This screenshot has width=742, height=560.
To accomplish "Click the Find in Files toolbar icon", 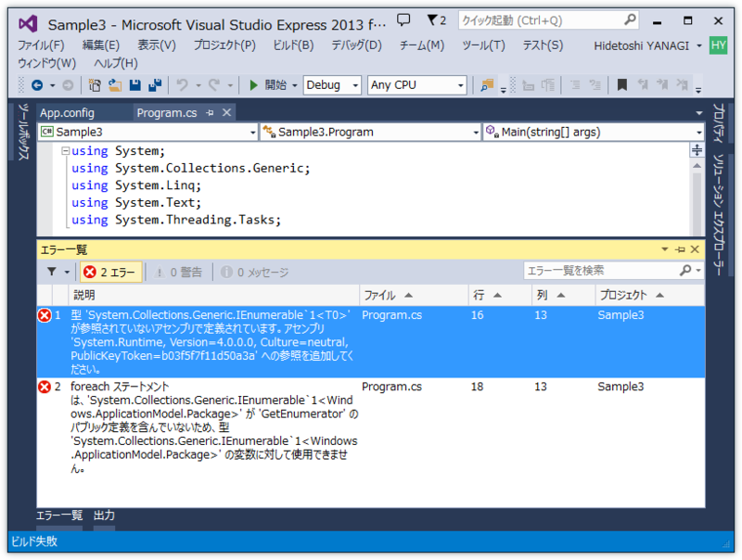I will [487, 85].
